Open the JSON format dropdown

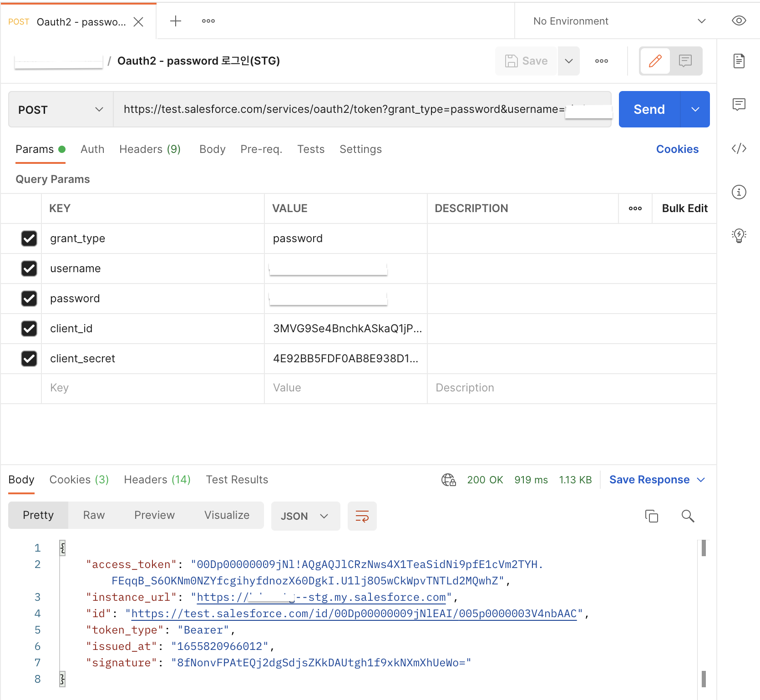pos(305,516)
